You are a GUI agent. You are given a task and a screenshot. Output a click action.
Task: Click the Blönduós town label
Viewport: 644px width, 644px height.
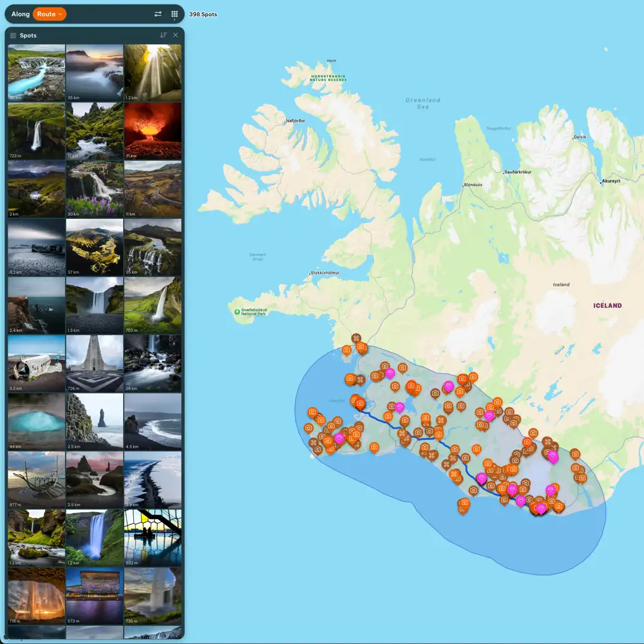(x=473, y=185)
